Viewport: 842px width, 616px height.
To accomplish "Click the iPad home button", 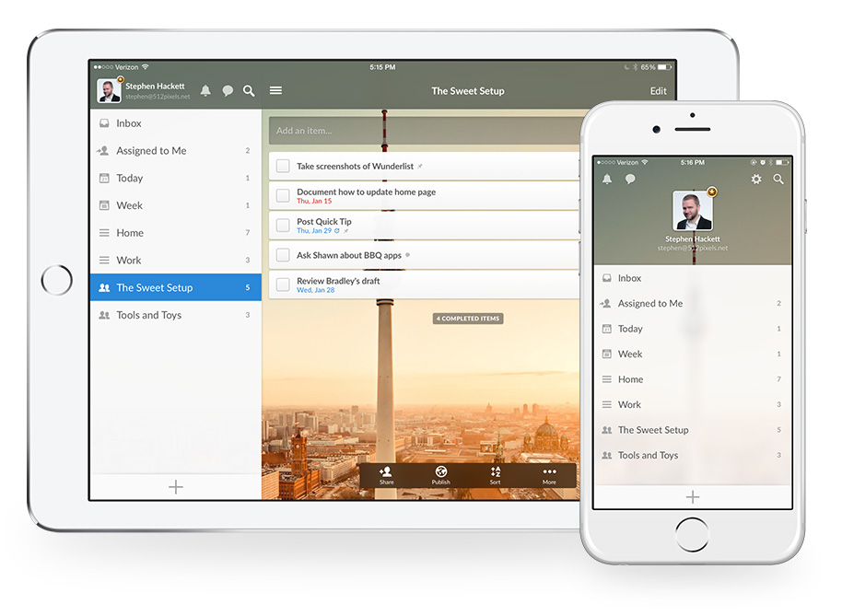I will (56, 280).
